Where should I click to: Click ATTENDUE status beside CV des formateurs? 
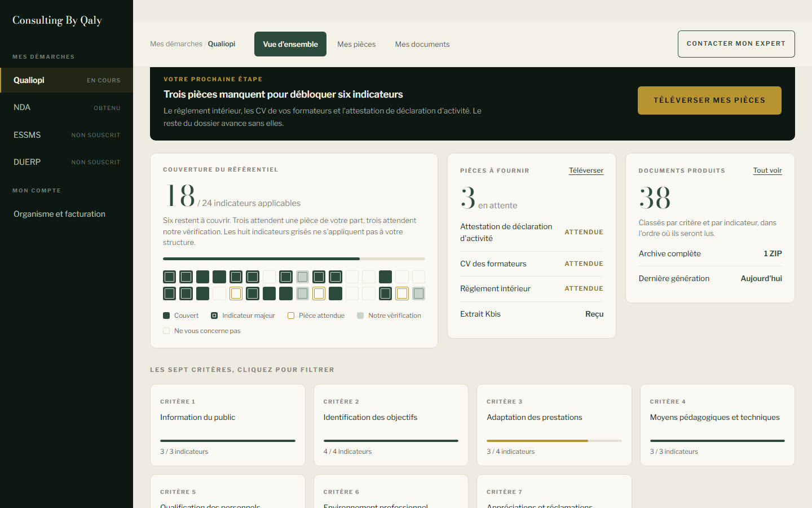584,264
